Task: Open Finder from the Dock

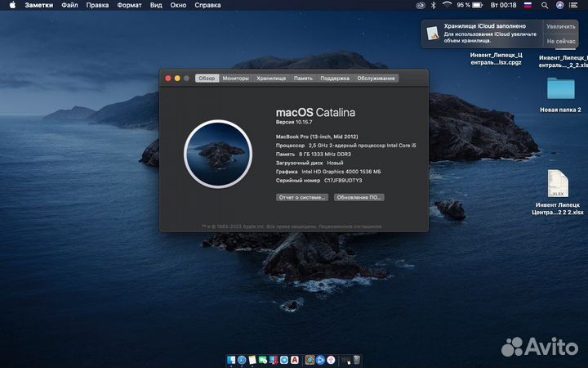Action: (x=231, y=360)
